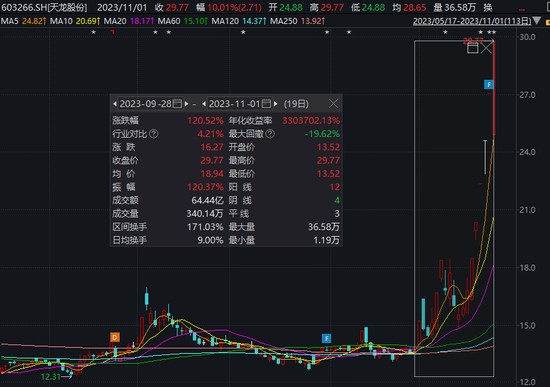Click the 振幅 value 120.37%
Image resolution: width=550 pixels, height=387 pixels.
[x=205, y=187]
